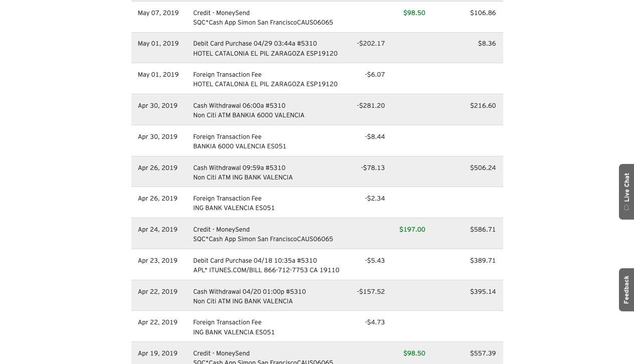
Task: Select the -$8.44 foreign transaction fee
Action: click(375, 137)
